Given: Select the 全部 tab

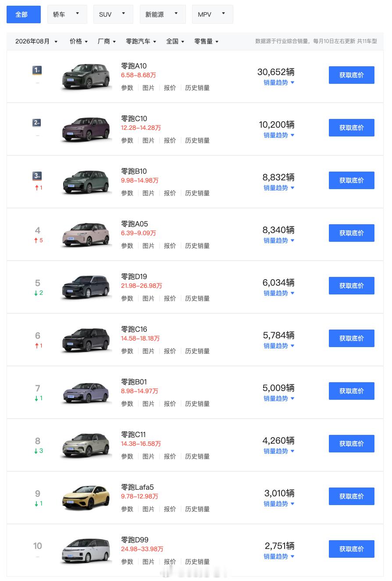Looking at the screenshot, I should coord(24,14).
